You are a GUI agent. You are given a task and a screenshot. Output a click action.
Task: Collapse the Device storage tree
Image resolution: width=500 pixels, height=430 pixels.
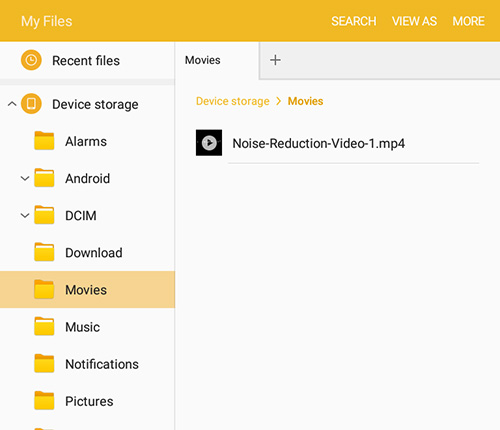pos(12,104)
